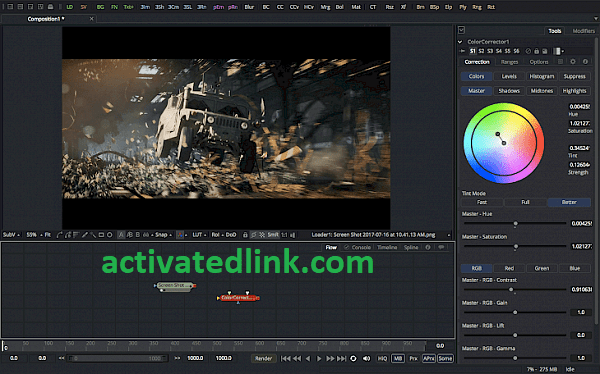600x374 pixels.
Task: Select Fast tint mode
Action: 482,202
